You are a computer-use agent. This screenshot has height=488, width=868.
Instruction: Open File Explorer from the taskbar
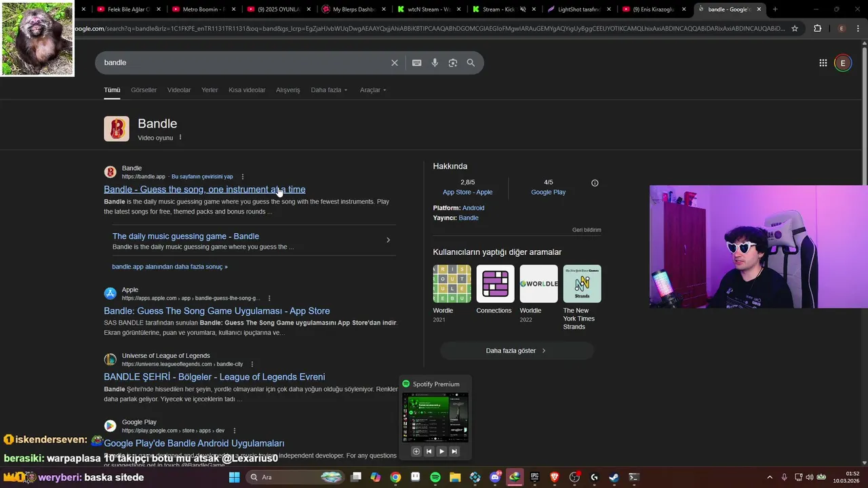[x=455, y=477]
